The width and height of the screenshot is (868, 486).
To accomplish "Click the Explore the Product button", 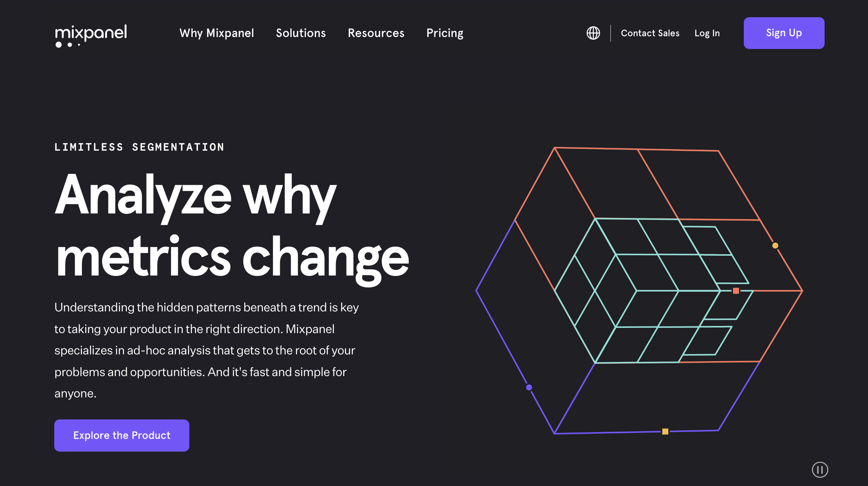I will pos(122,435).
